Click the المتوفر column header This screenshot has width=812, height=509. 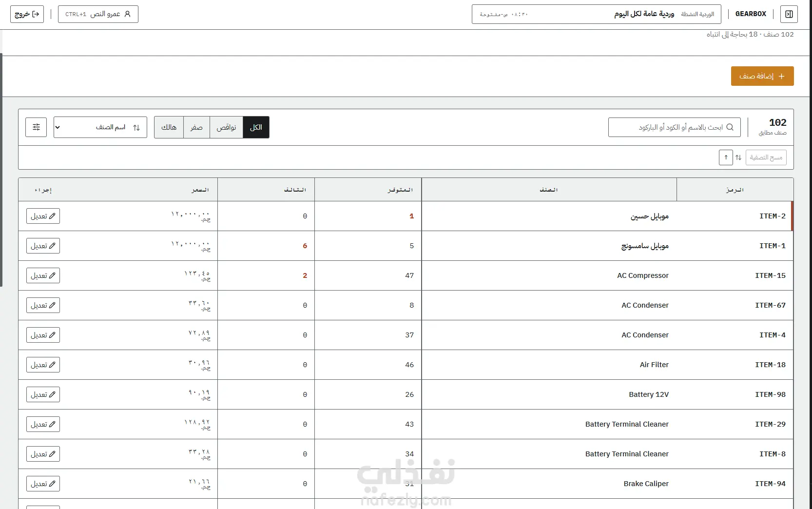[x=368, y=190]
